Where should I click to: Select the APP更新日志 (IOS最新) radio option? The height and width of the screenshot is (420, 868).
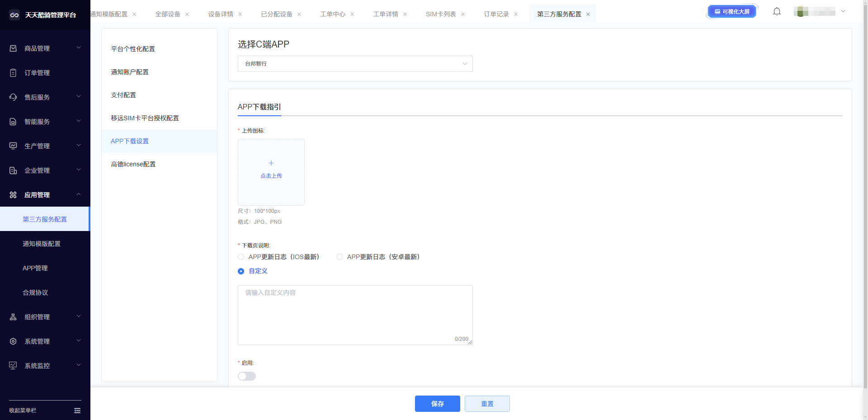pos(241,257)
